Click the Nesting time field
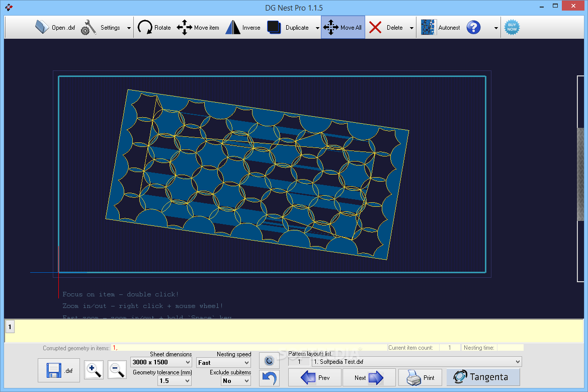The width and height of the screenshot is (588, 392). (x=510, y=348)
